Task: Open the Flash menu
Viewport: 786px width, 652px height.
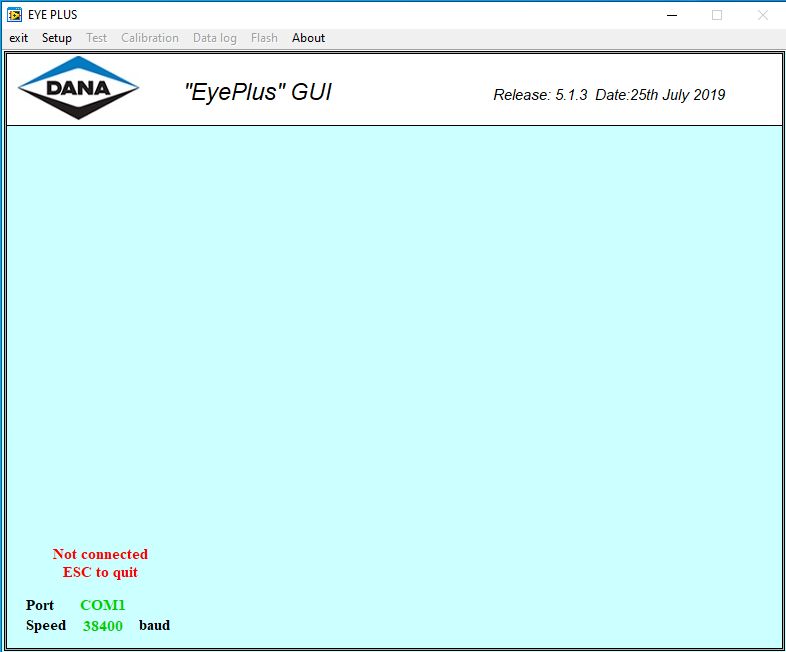Action: tap(264, 38)
